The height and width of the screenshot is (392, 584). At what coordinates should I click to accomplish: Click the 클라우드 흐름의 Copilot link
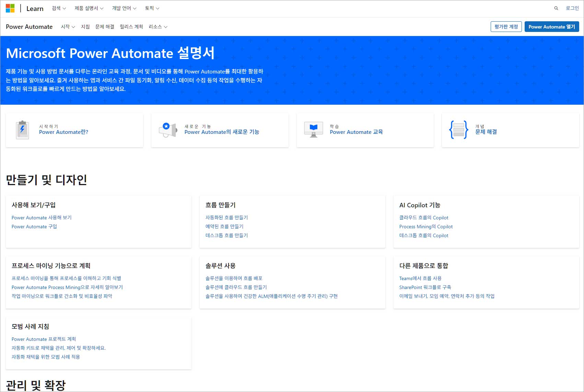423,217
